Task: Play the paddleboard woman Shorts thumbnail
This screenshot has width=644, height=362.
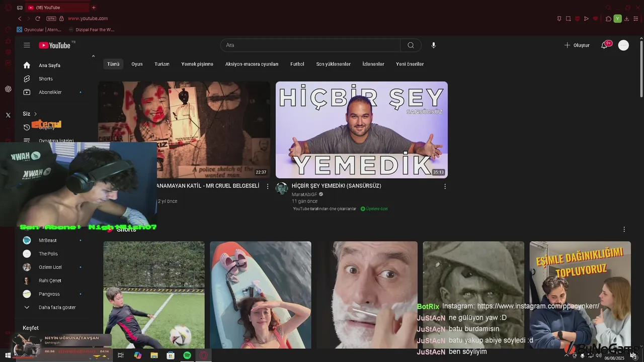Action: click(x=261, y=295)
